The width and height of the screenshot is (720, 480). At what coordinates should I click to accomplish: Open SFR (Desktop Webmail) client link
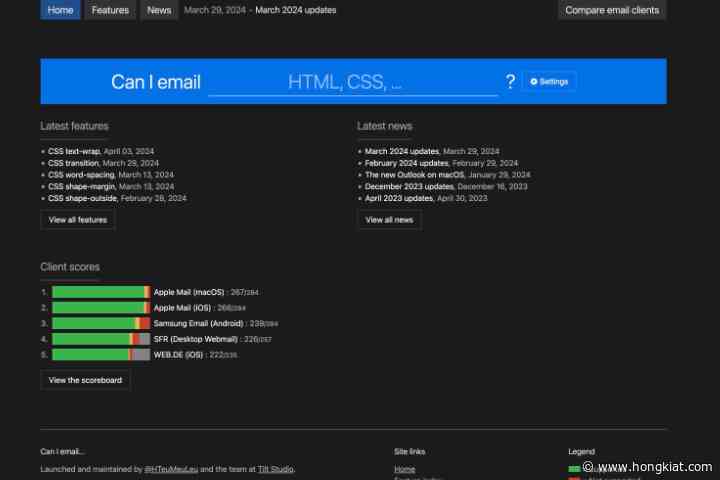(196, 339)
